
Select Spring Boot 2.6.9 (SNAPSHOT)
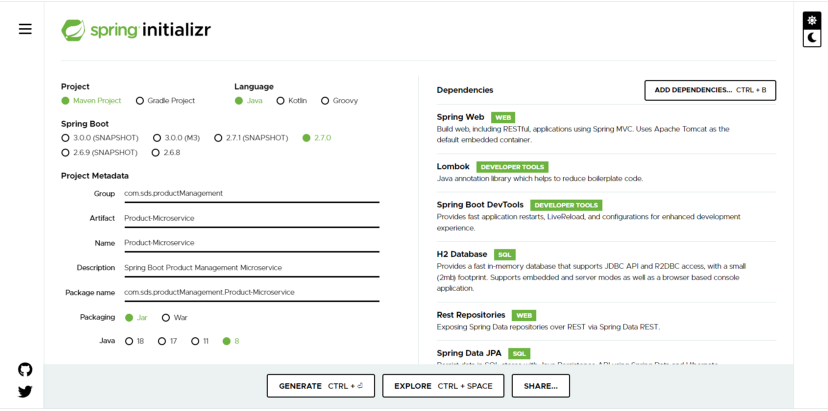pyautogui.click(x=99, y=153)
